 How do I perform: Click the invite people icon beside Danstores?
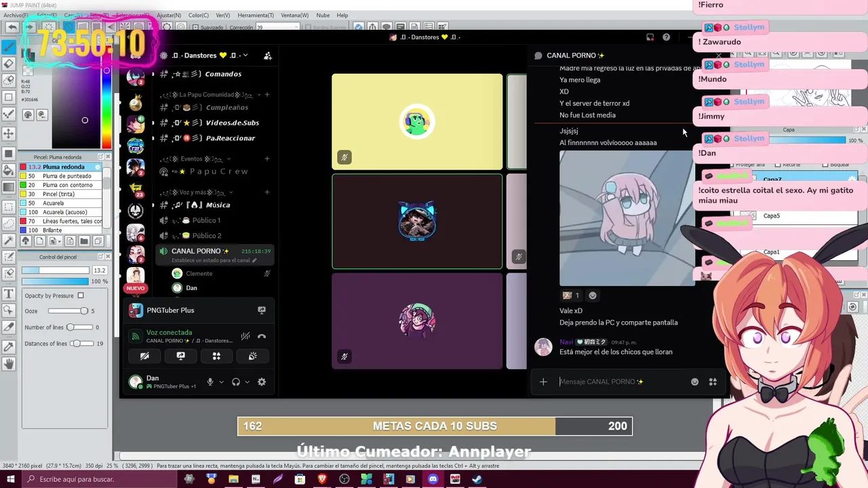coord(267,56)
